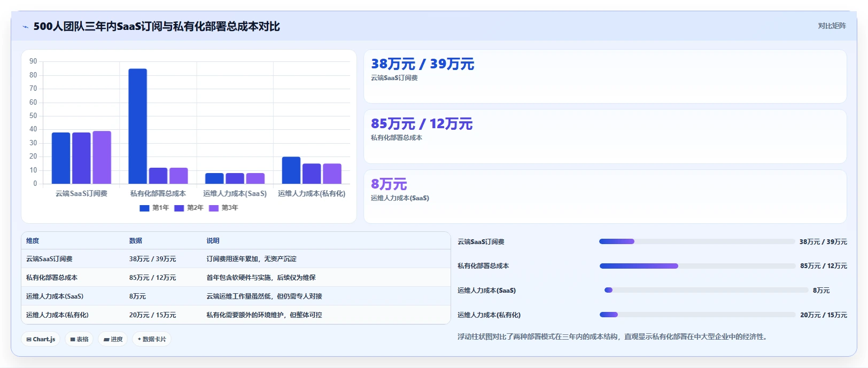
Task: Select the table cell 38万元 / 39万元
Action: coord(152,259)
